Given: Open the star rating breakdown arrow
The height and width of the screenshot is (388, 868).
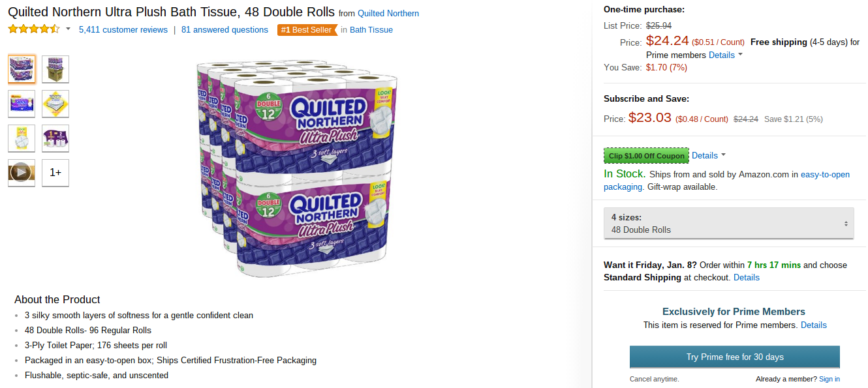Looking at the screenshot, I should (x=68, y=29).
